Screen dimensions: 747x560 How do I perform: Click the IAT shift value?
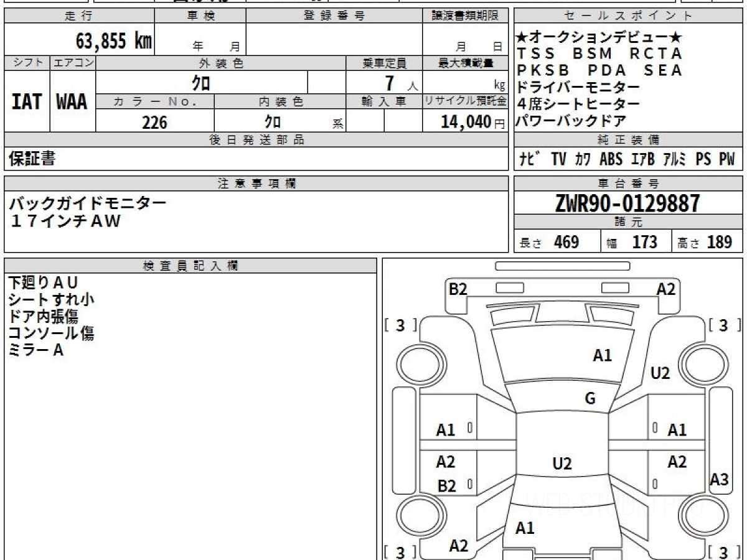click(x=27, y=102)
